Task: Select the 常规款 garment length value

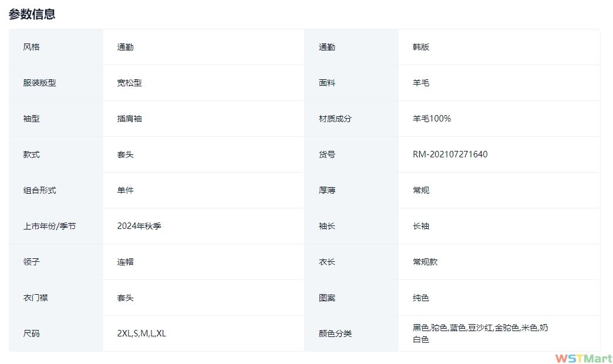Action: click(x=425, y=262)
